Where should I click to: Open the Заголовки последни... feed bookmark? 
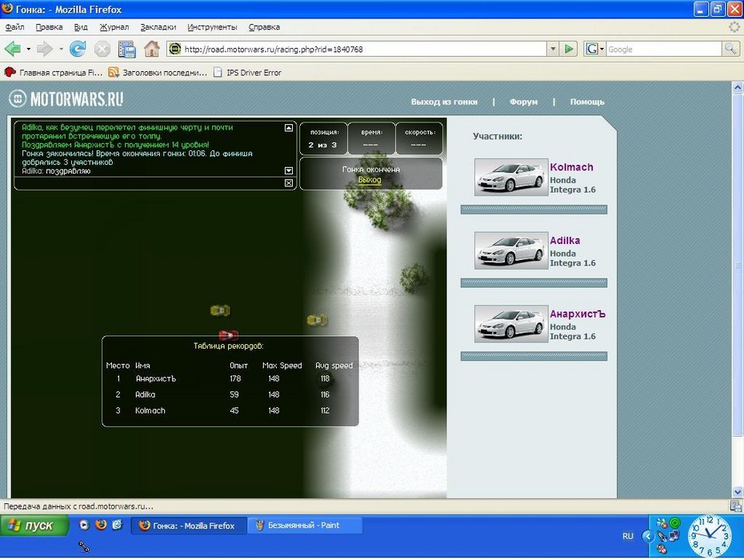(158, 73)
